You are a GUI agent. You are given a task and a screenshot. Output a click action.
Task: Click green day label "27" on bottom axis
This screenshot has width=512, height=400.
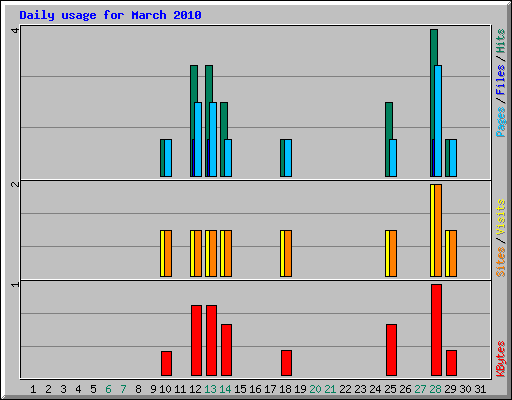[x=420, y=389]
